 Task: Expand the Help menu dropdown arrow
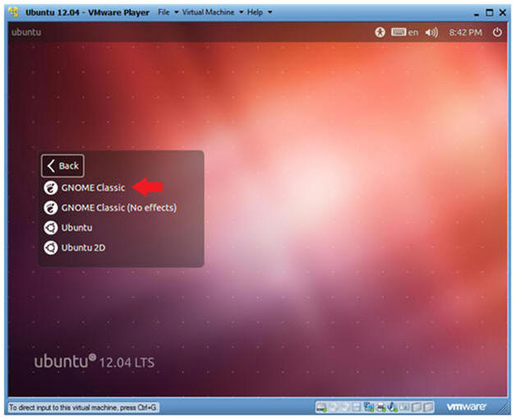[270, 12]
